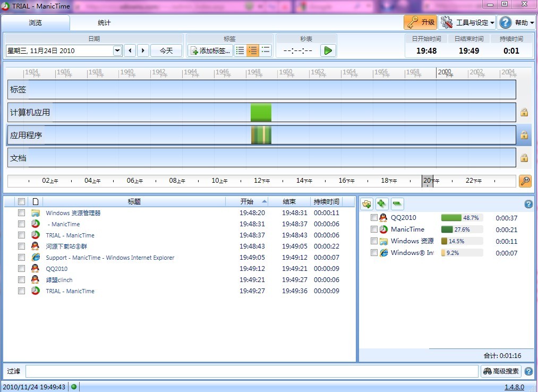Viewport: 538px width, 392px height.
Task: Switch to the 统计 tab
Action: (104, 23)
